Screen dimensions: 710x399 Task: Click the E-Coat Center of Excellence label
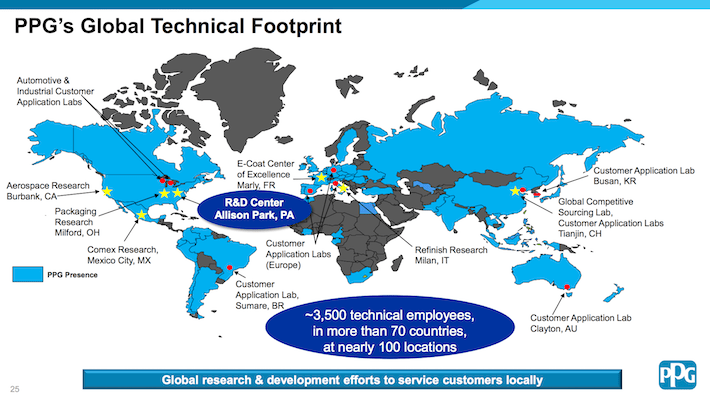tap(265, 174)
